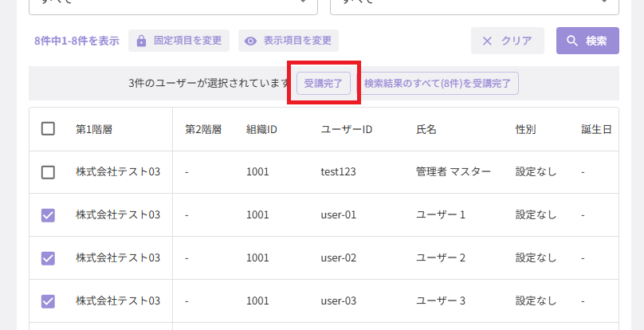Click the ユーザー 1 name cell
The height and width of the screenshot is (330, 644).
click(x=441, y=215)
